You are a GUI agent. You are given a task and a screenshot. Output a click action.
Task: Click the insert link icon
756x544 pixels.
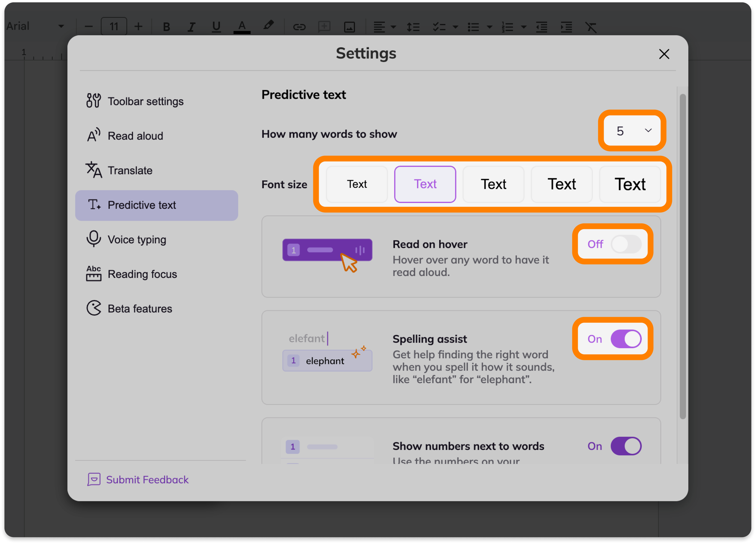(299, 27)
